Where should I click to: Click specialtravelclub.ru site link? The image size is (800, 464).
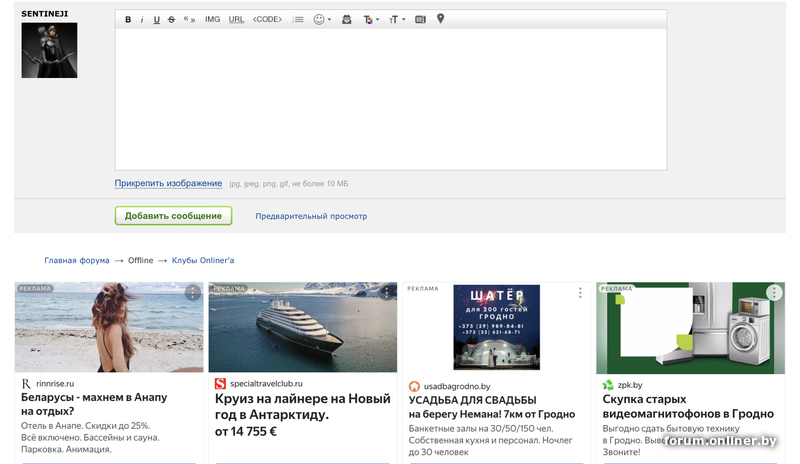(x=266, y=383)
